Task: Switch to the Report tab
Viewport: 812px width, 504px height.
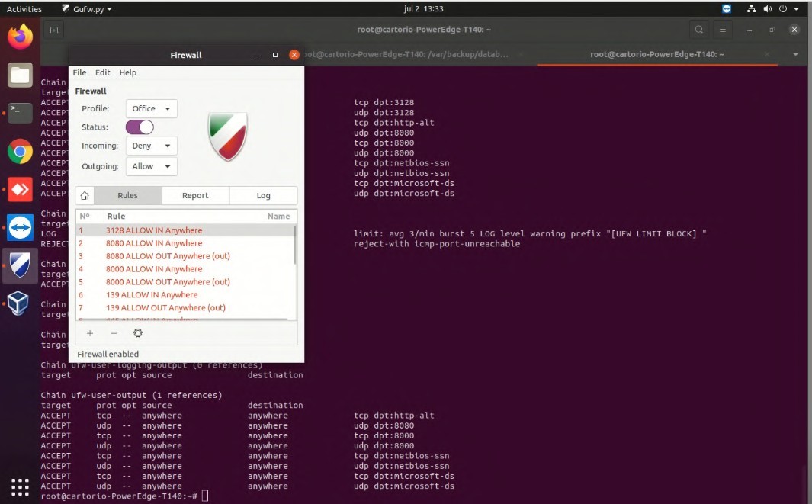Action: point(195,196)
